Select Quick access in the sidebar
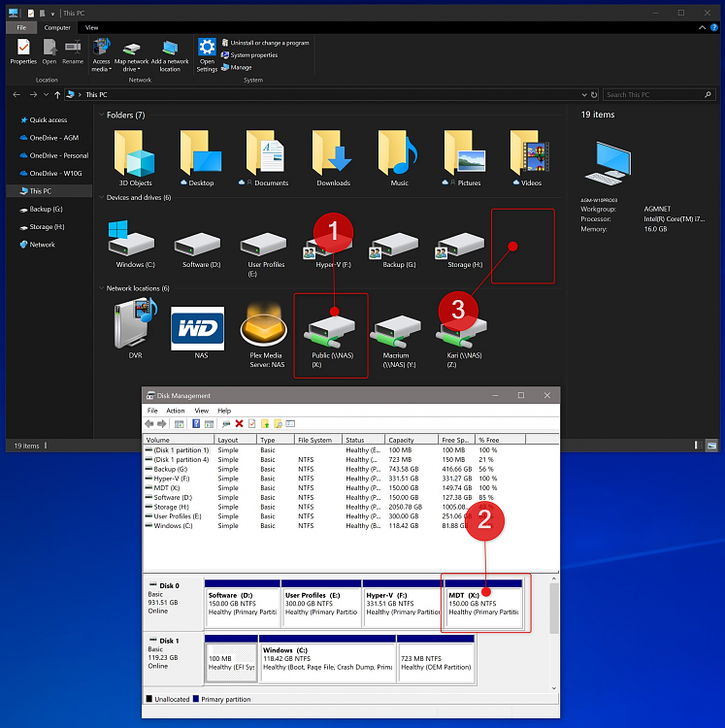The image size is (725, 728). coord(44,119)
